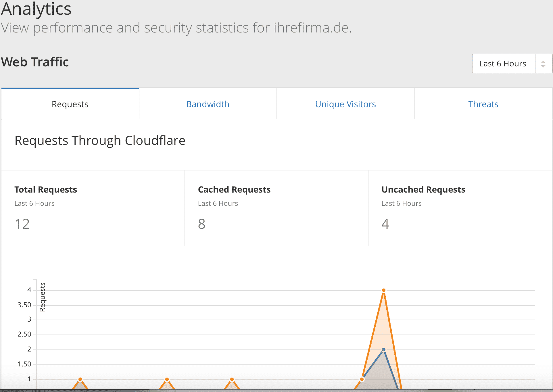
Task: Click the Total Requests statistic card
Action: tap(93, 208)
